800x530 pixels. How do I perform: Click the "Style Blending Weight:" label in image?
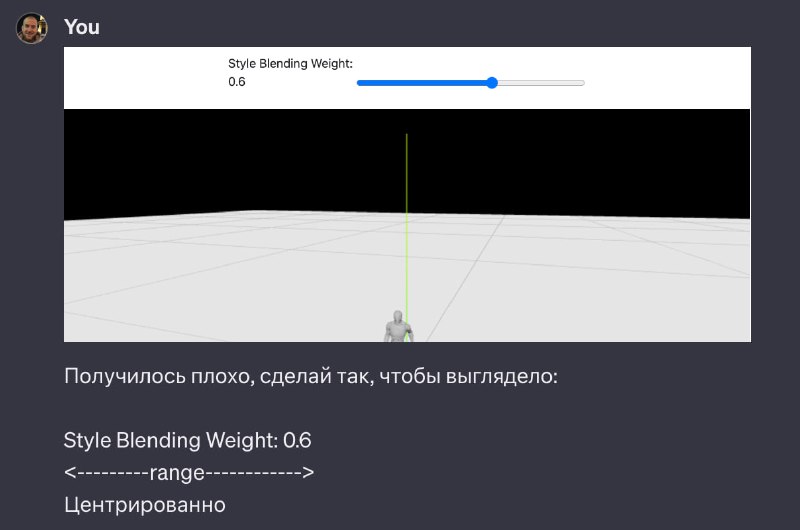coord(290,64)
